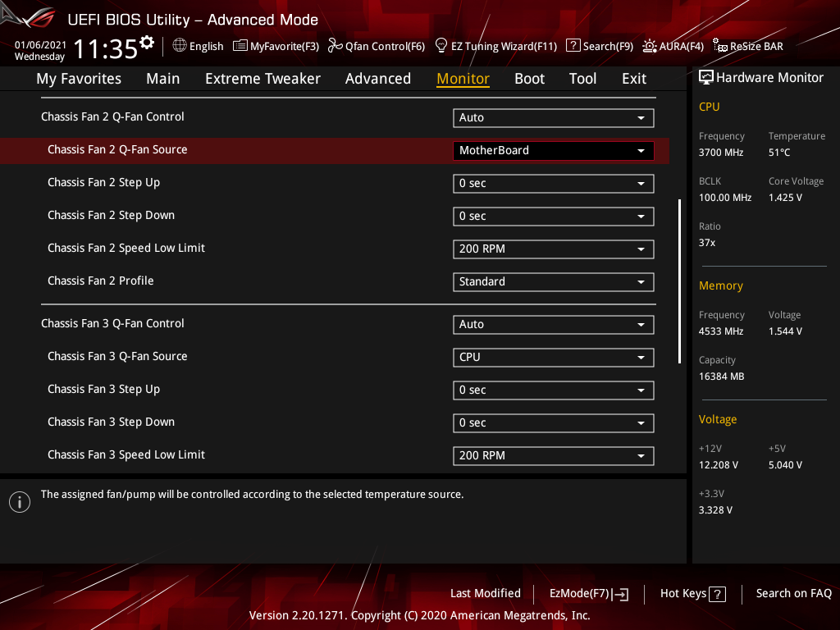This screenshot has height=630, width=840.
Task: Click the 01/06/2021 date text
Action: coord(40,45)
